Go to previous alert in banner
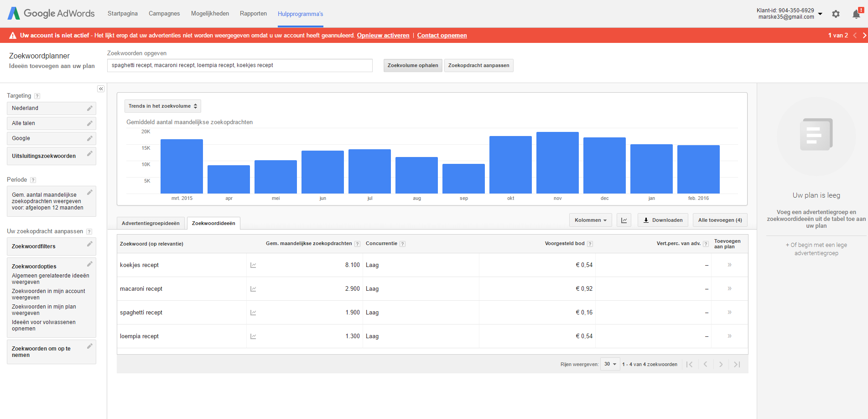 pyautogui.click(x=855, y=35)
